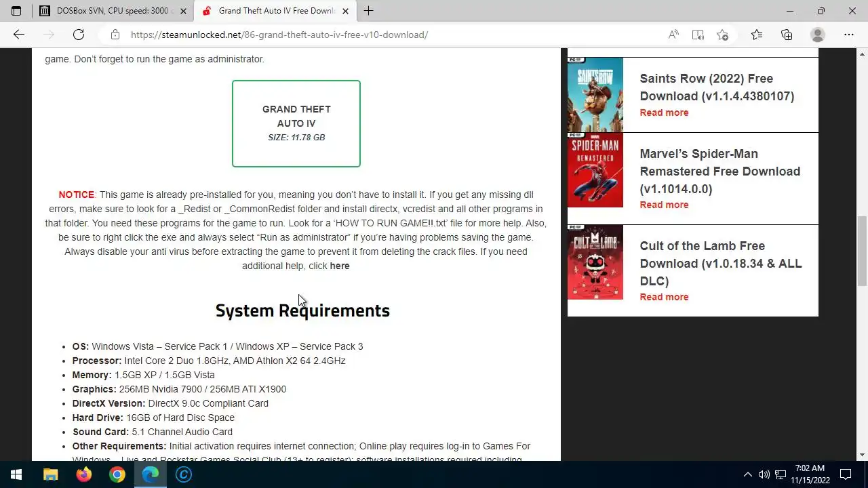Click the Cult of the Lamb cover thumbnail
The image size is (868, 488).
point(595,262)
